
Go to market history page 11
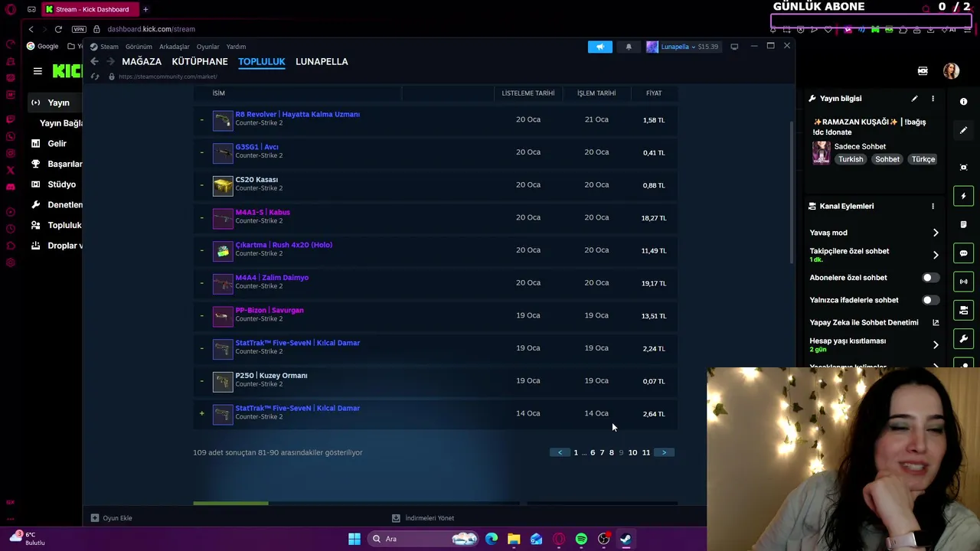coord(646,452)
